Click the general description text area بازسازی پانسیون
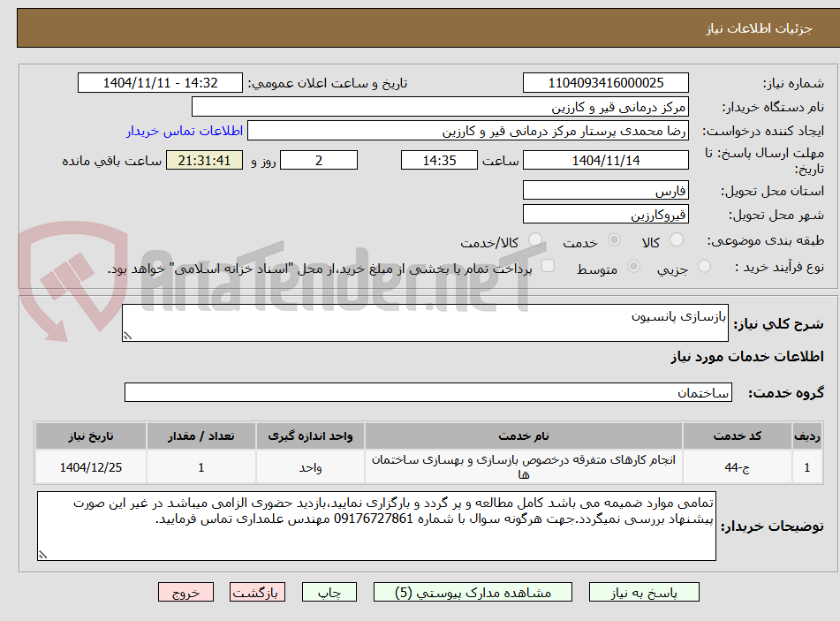Screen dimensions: 840x621 425,322
